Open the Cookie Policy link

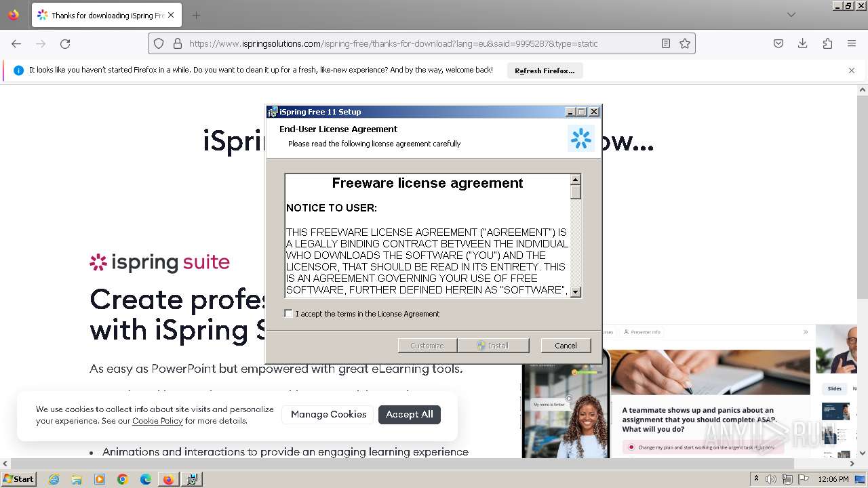coord(157,421)
